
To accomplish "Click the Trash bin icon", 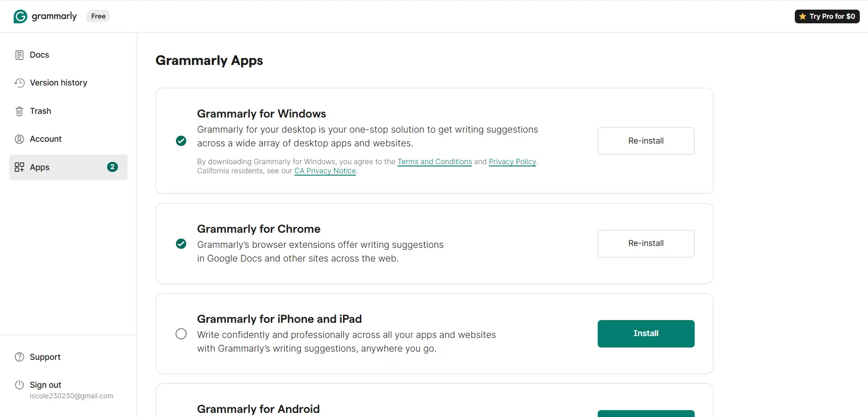I will (x=19, y=111).
